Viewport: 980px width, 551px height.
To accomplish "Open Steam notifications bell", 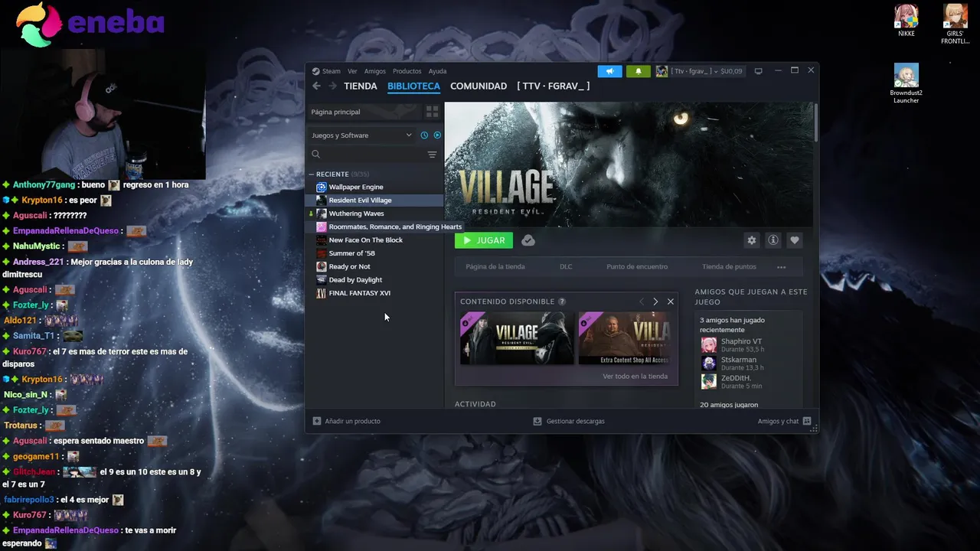I will (639, 71).
